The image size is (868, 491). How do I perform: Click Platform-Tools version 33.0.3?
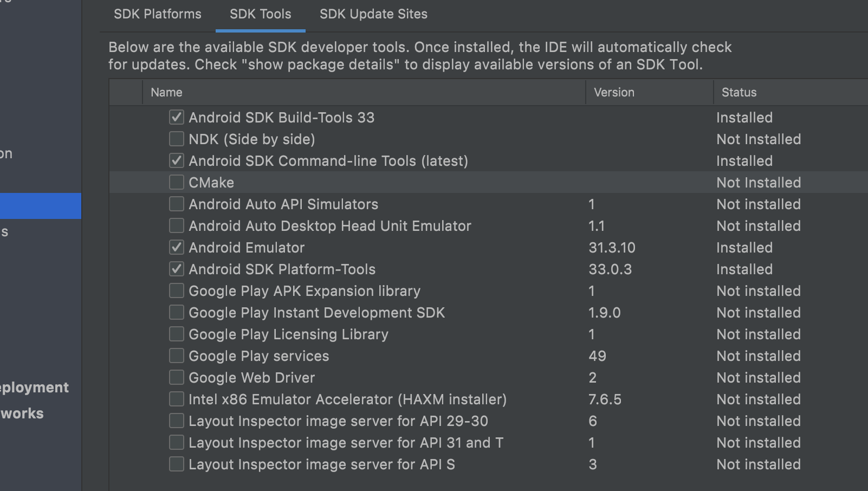pos(610,269)
